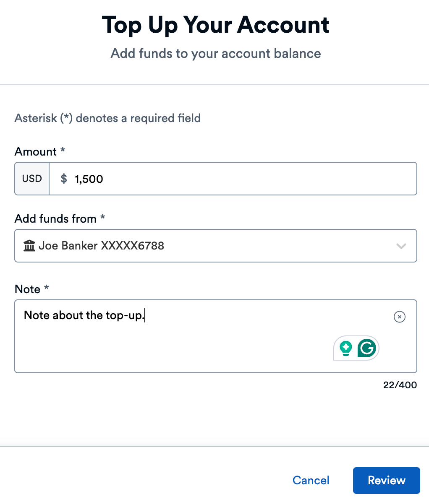Click the 22/400 character counter
429x504 pixels.
coord(400,385)
